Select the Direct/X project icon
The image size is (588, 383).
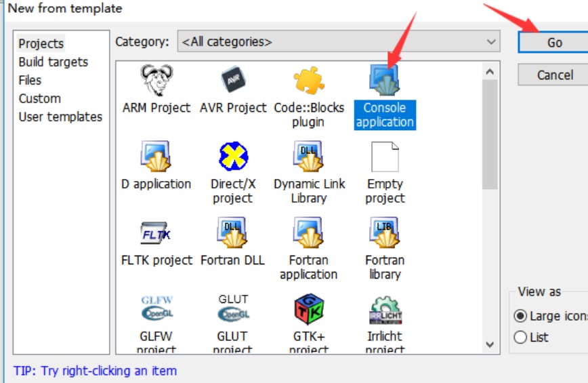[233, 156]
